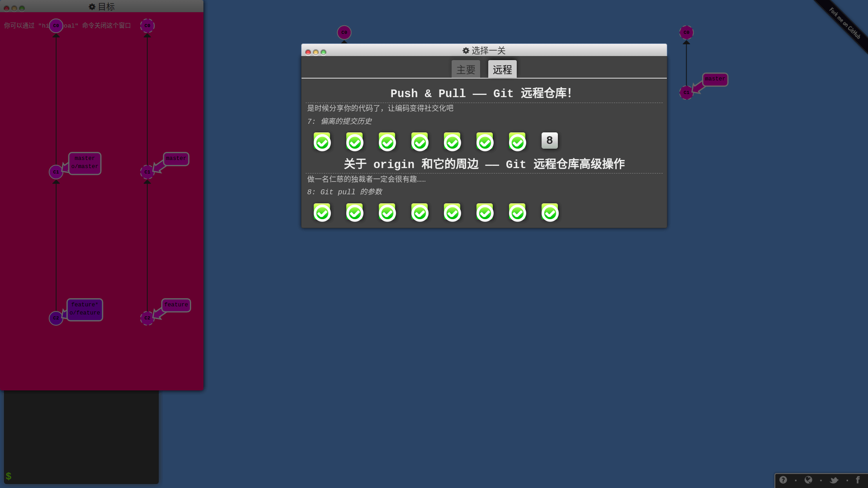Click feature* o/feature label in goal window
The height and width of the screenshot is (488, 868).
click(x=85, y=310)
